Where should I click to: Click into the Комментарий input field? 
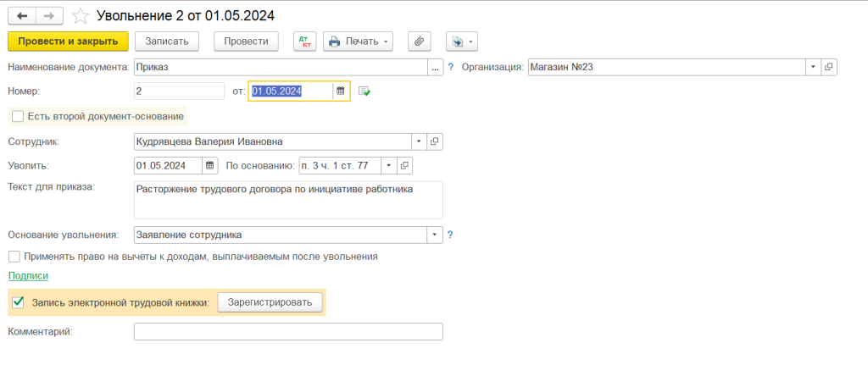tap(288, 332)
